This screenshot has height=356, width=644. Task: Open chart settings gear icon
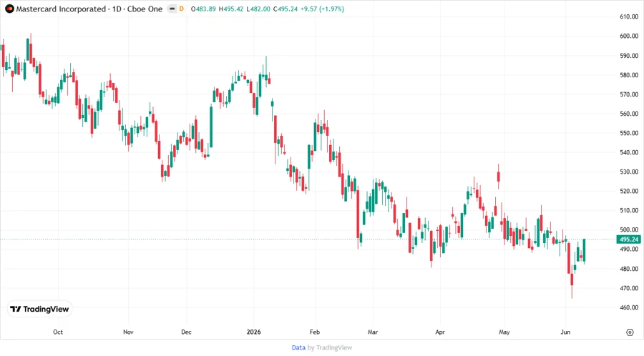630,332
